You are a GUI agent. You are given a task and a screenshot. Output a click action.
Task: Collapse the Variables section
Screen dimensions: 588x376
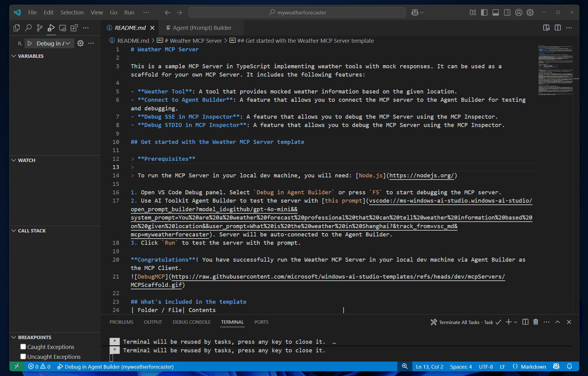14,56
